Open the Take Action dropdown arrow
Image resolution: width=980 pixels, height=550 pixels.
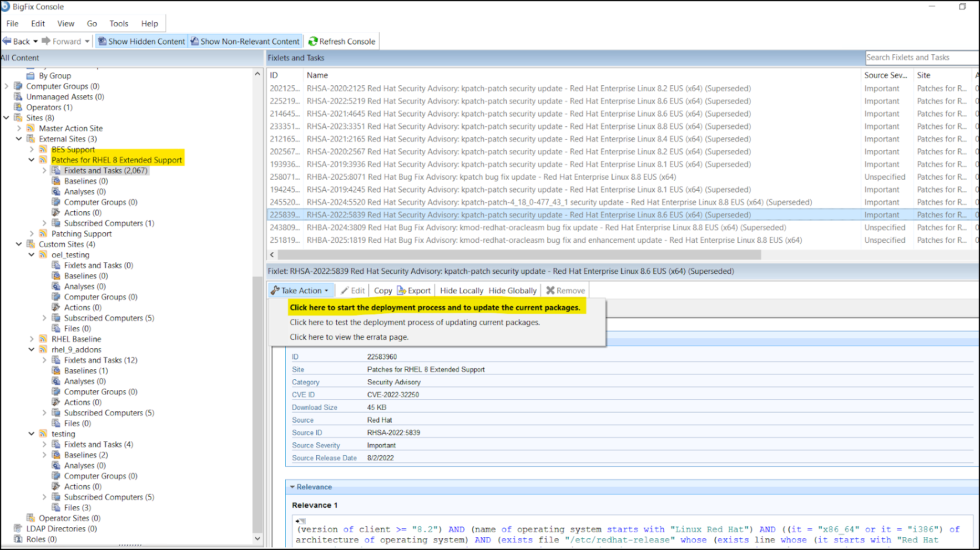pos(326,290)
